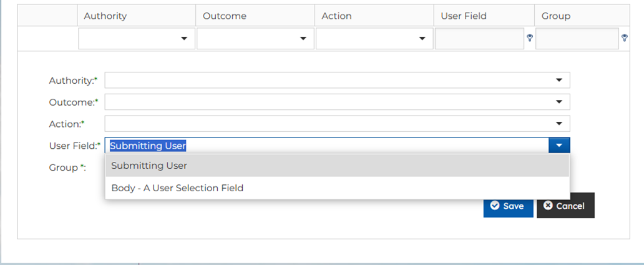
Task: Sort by the Authority column header
Action: click(x=105, y=16)
